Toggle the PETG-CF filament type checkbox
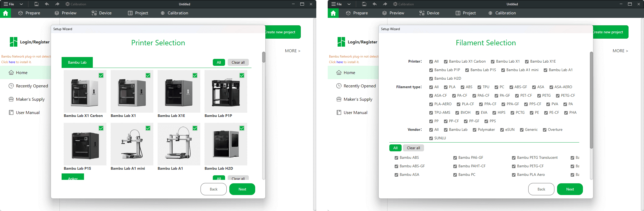This screenshot has width=644, height=211. click(x=558, y=96)
